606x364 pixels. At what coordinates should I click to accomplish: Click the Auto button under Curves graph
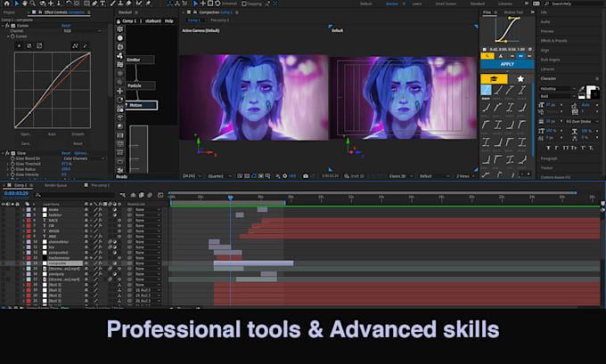tap(52, 134)
